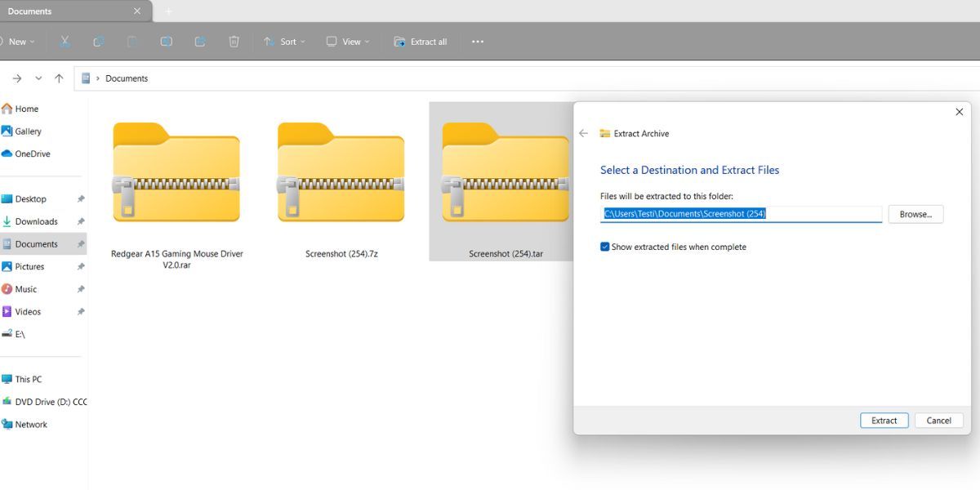The height and width of the screenshot is (490, 980).
Task: Expand the recent locations chevron
Action: (x=38, y=78)
